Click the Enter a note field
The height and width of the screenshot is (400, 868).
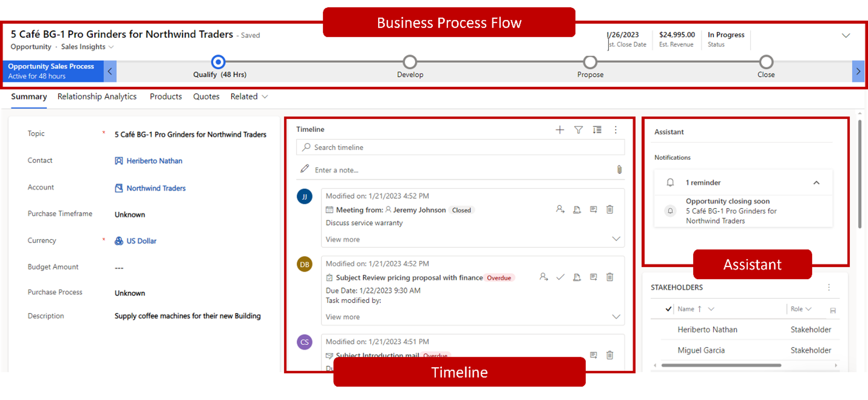[x=460, y=170]
